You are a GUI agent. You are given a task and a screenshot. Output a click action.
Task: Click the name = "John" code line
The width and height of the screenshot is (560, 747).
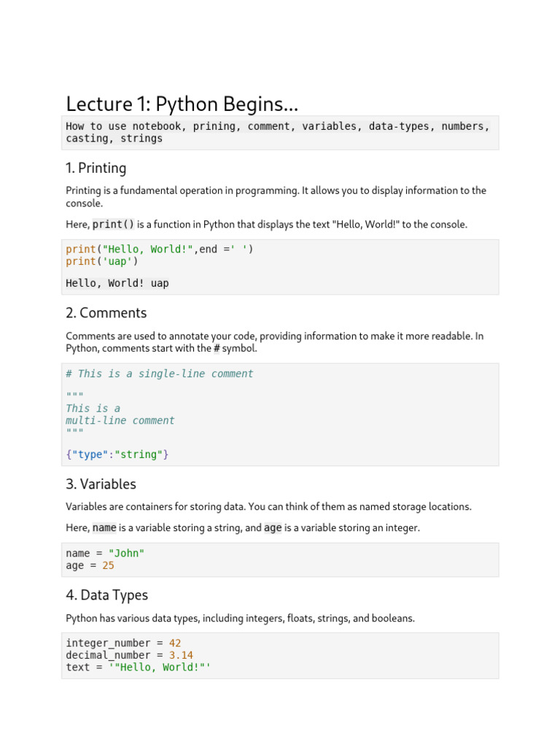(x=105, y=553)
